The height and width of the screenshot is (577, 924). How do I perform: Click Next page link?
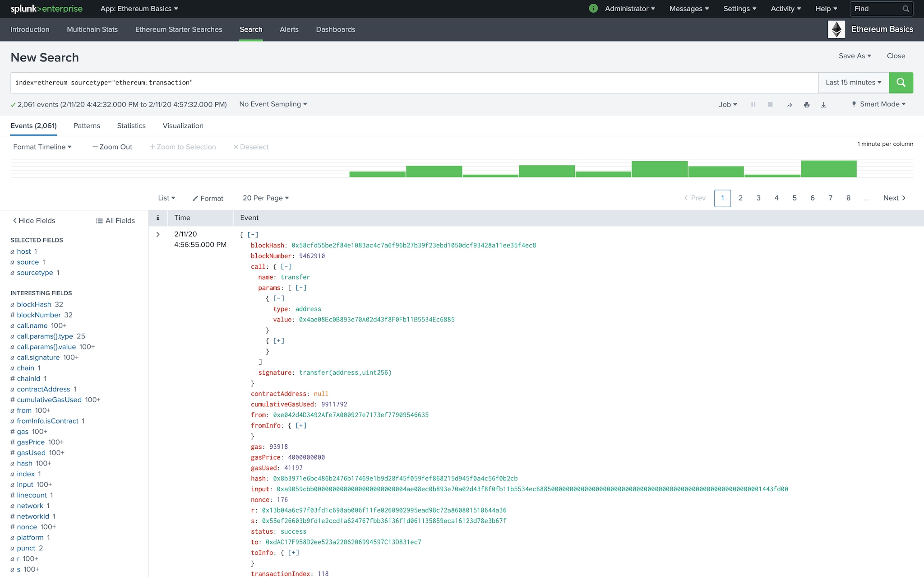[x=894, y=198]
